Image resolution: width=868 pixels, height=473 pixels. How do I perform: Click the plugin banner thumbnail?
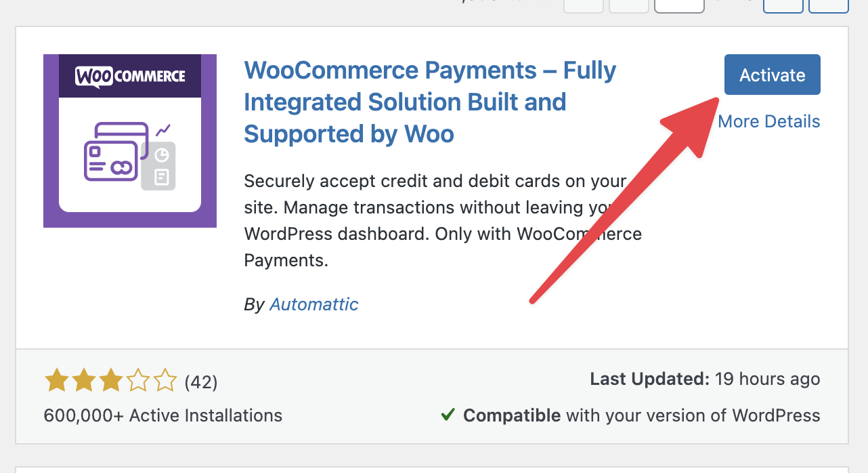[x=129, y=140]
